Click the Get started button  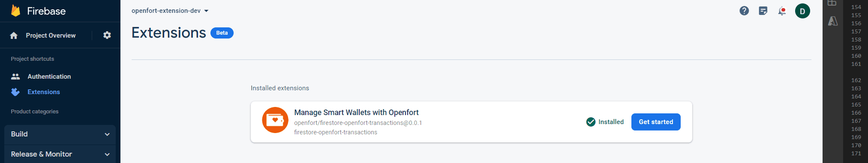point(656,122)
